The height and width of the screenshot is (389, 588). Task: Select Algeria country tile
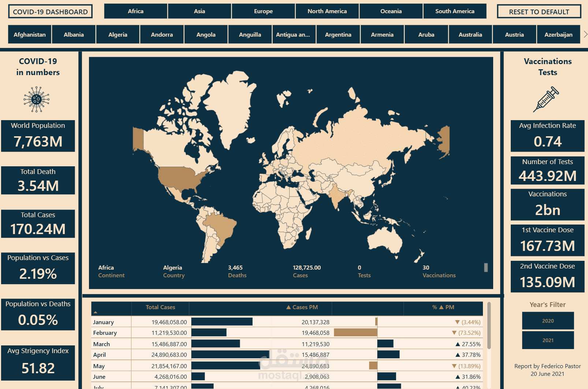click(118, 34)
